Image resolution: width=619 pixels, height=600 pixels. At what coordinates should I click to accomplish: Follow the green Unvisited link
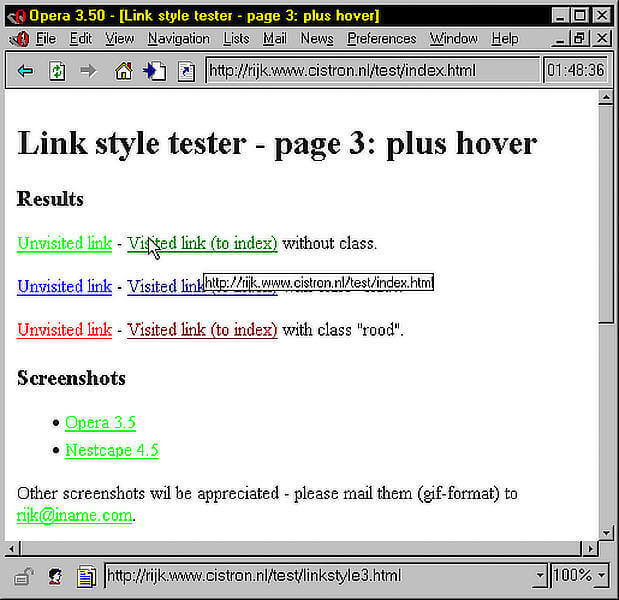(65, 244)
